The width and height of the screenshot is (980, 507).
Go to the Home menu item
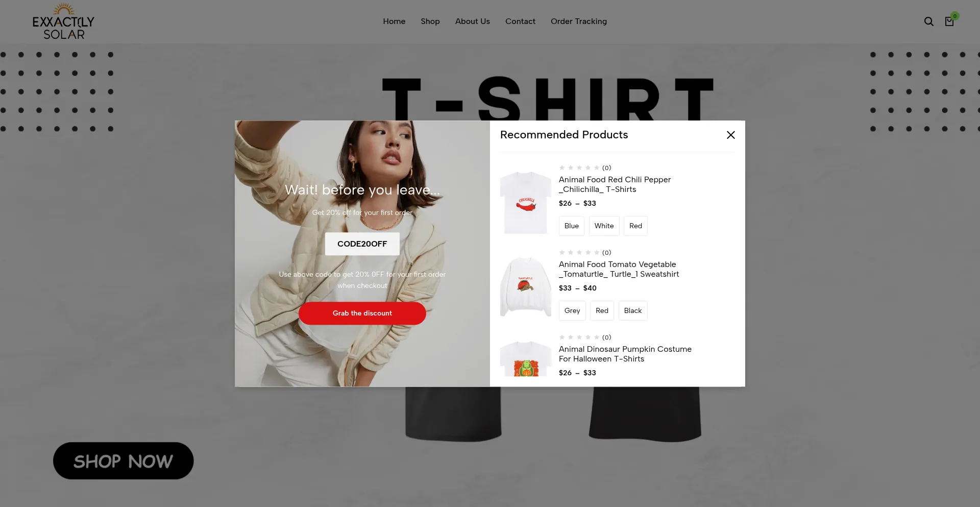point(394,21)
